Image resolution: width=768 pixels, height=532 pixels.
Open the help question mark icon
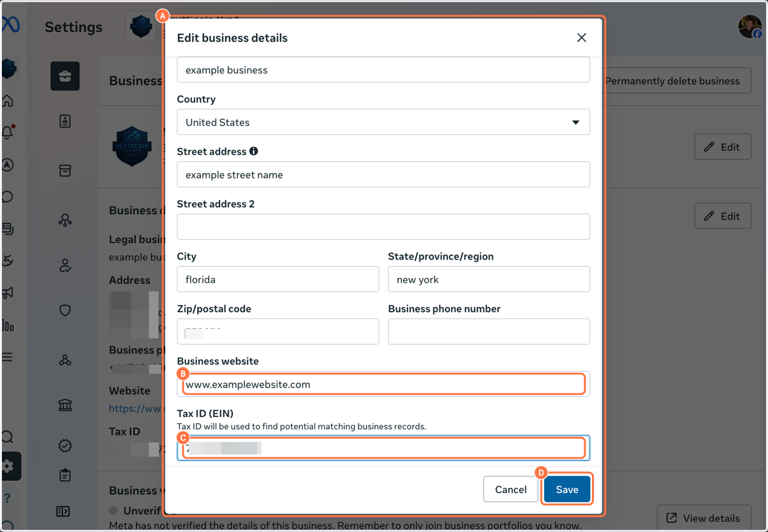[x=8, y=498]
